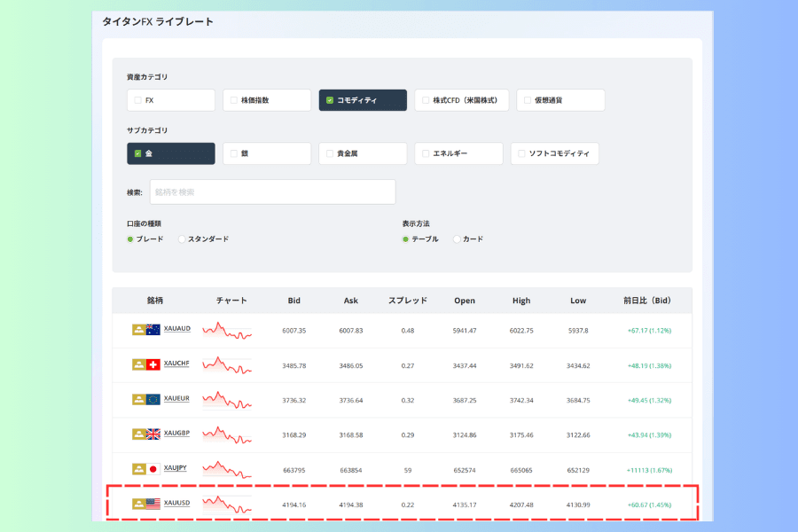This screenshot has height=532, width=798.
Task: Click the Swiss flag icon for XAUCHF
Action: [153, 364]
